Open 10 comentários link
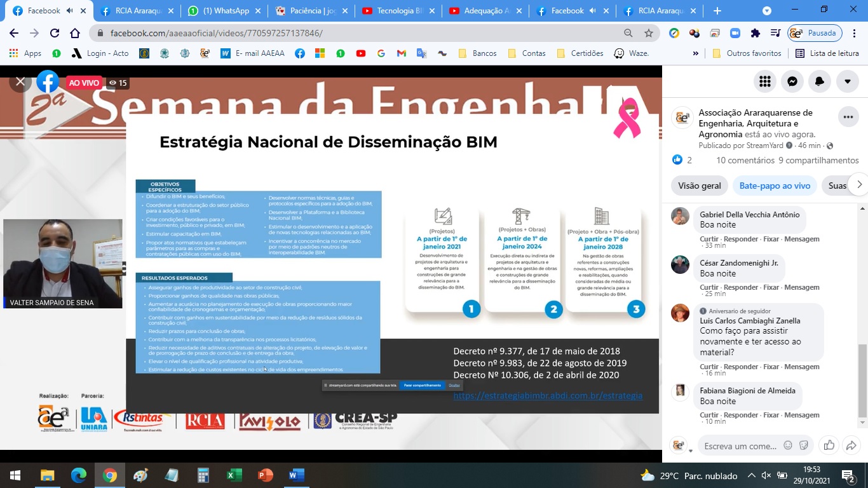Screen dimensions: 868x488 point(745,161)
